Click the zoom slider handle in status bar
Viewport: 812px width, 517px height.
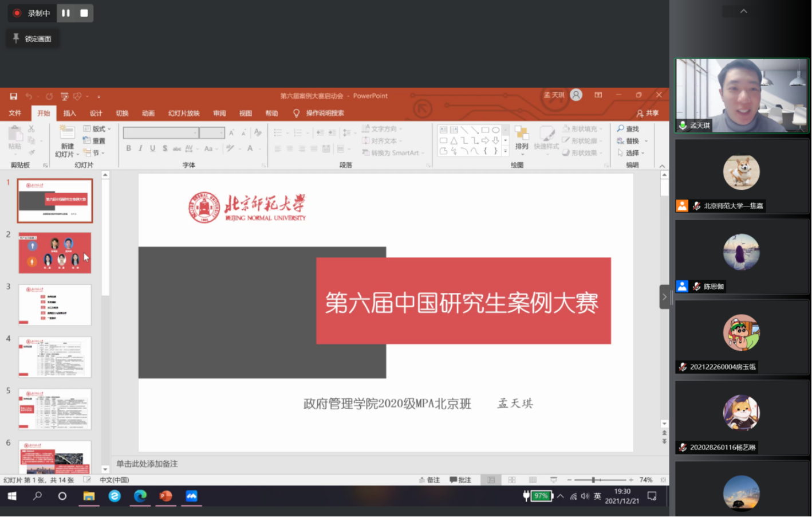coord(593,480)
